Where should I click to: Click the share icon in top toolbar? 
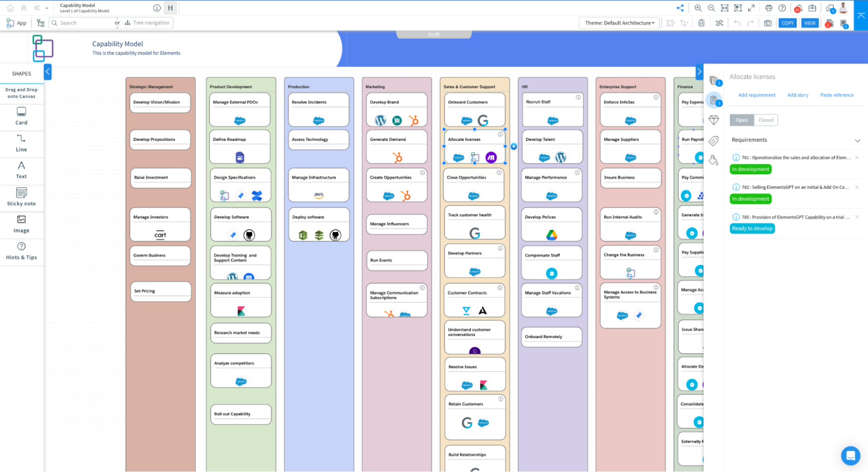click(680, 8)
